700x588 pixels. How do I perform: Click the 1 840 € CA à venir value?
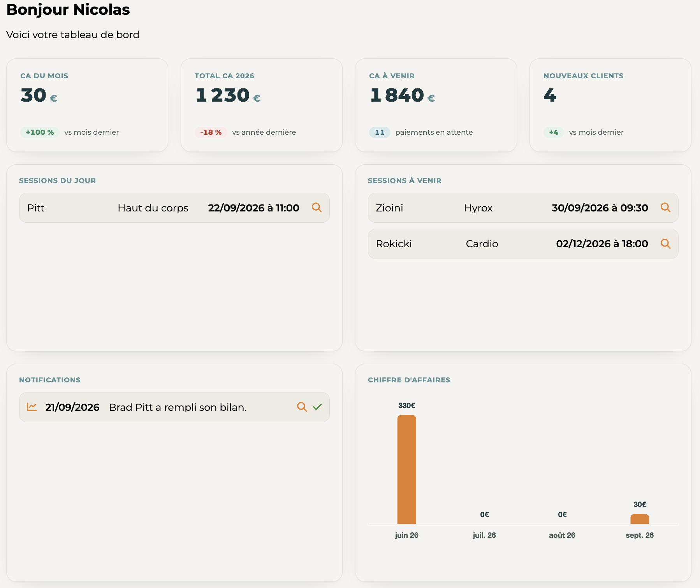click(402, 95)
